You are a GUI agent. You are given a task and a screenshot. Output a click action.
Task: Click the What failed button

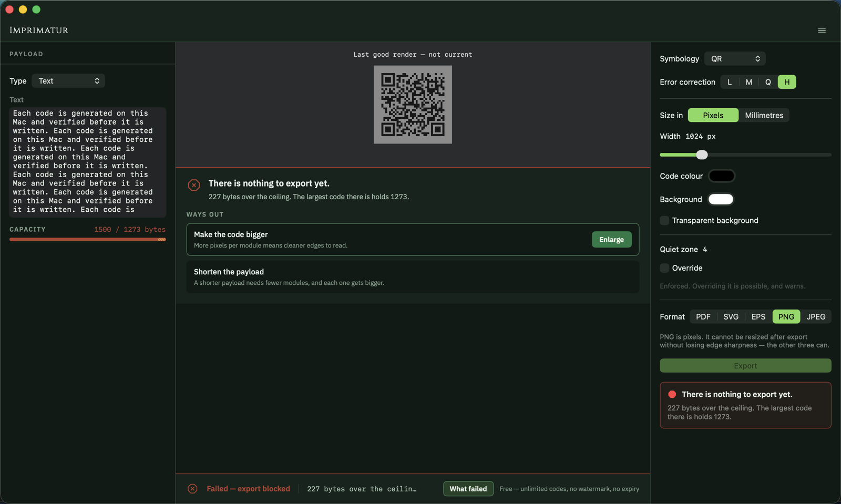tap(468, 489)
